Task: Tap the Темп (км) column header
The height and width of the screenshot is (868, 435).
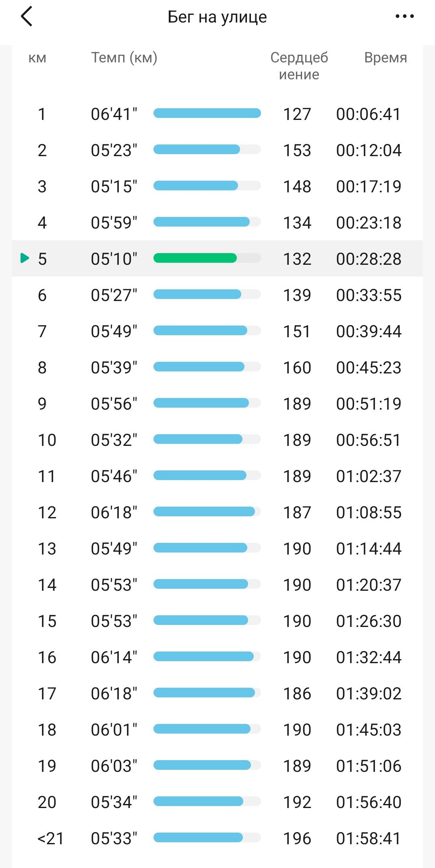Action: [124, 58]
